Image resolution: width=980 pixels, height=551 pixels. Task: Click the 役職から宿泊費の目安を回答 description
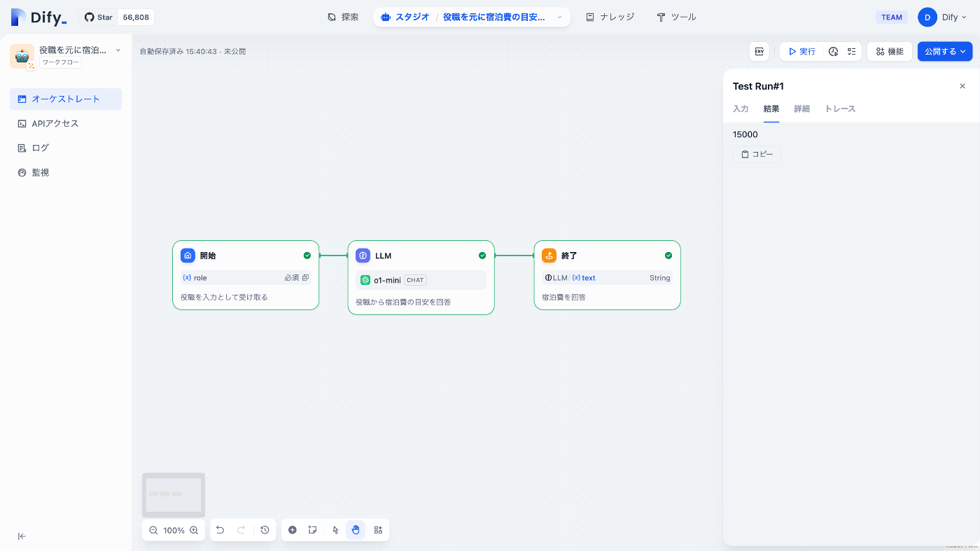pos(403,302)
